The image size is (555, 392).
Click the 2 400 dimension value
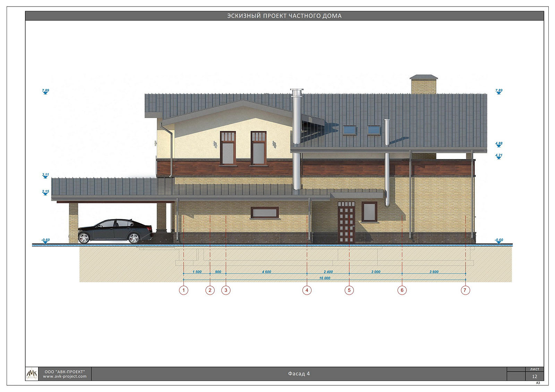pos(328,272)
